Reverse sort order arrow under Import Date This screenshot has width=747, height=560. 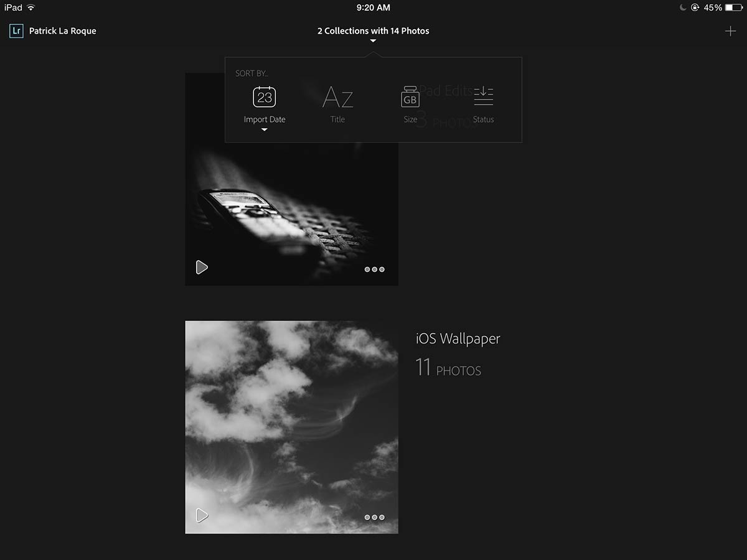pos(265,130)
